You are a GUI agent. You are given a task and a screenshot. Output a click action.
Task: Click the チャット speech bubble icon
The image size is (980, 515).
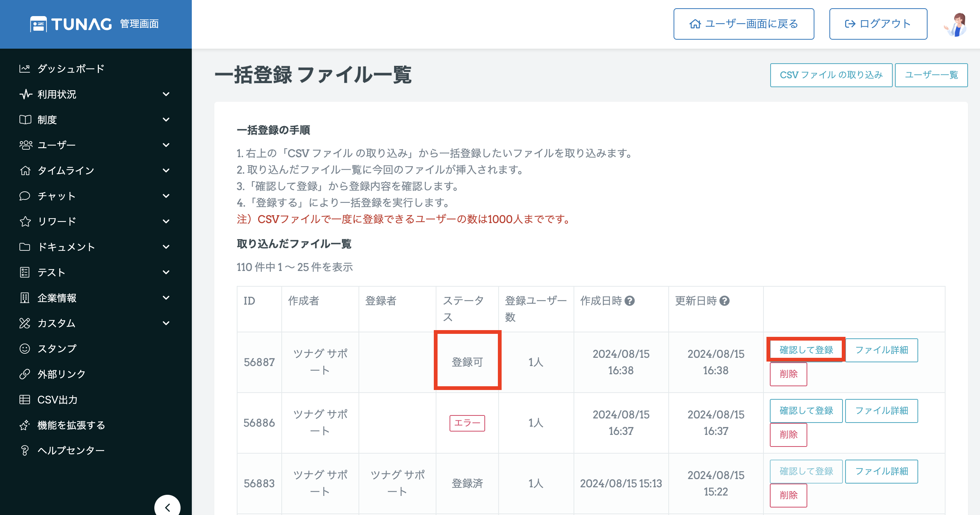[25, 196]
